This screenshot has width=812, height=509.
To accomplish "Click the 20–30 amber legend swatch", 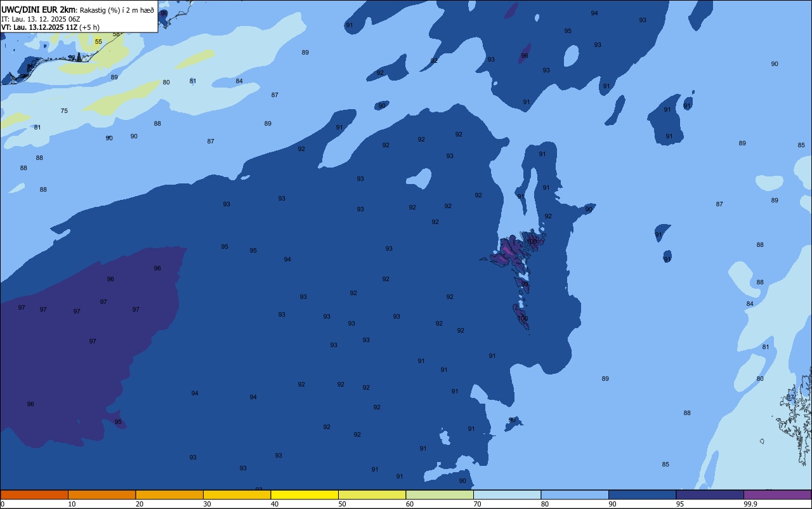I will click(169, 494).
